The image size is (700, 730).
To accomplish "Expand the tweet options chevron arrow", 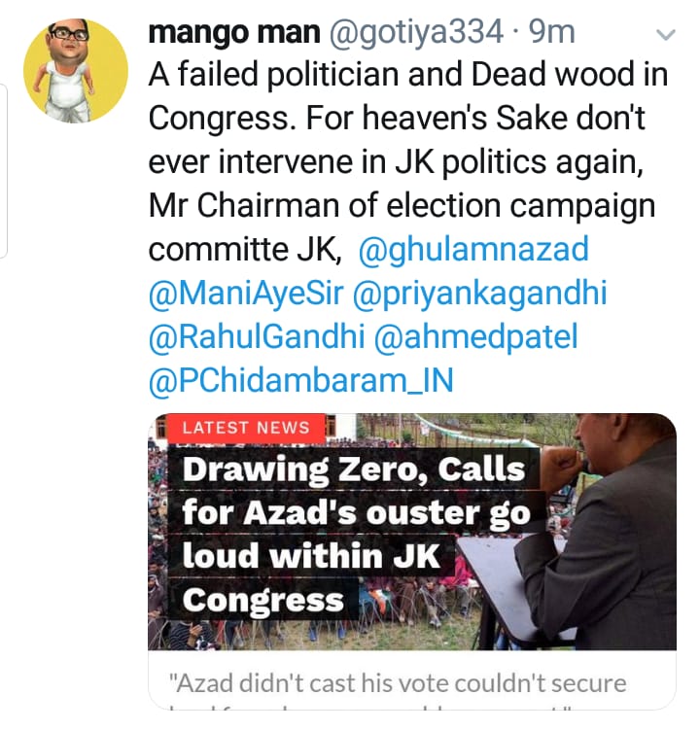I will pyautogui.click(x=666, y=36).
